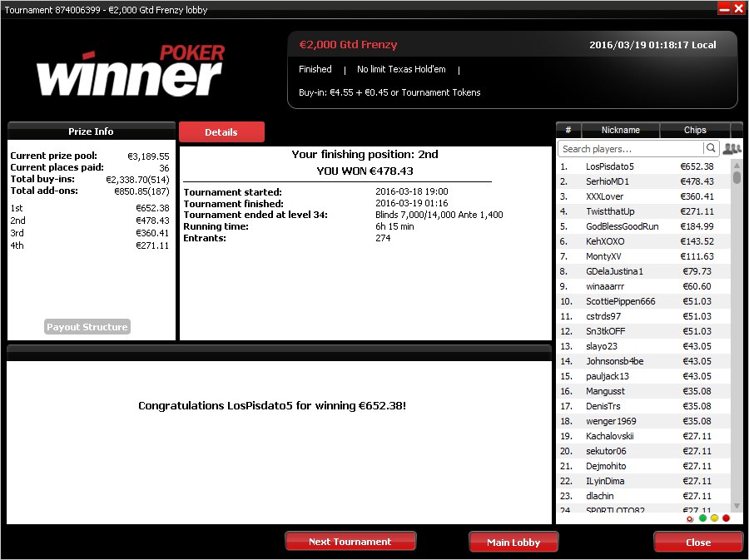Go to the Next Tournament
Image resolution: width=749 pixels, height=560 pixels.
350,542
